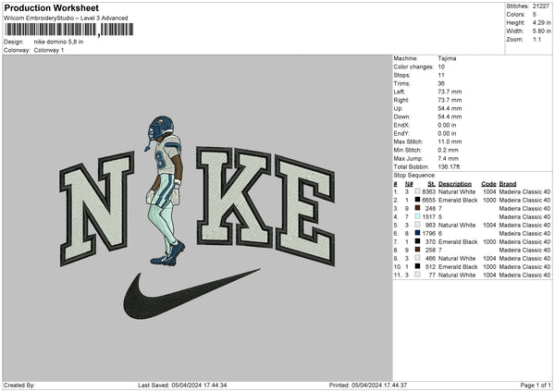Click the barcode under the worksheet title
The width and height of the screenshot is (555, 392).
pos(69,30)
